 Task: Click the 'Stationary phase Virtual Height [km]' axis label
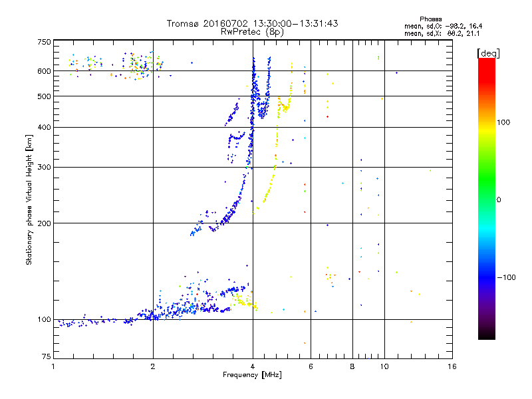[x=29, y=199]
